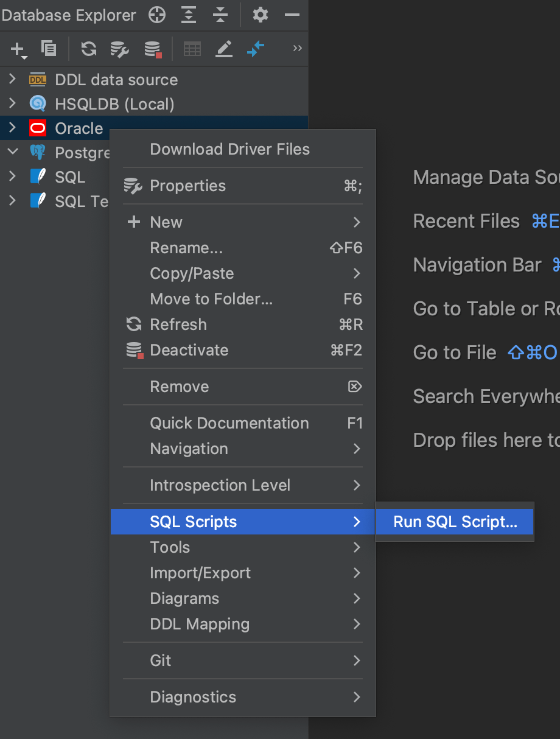Click the Expand All icon
The image size is (560, 739).
189,15
